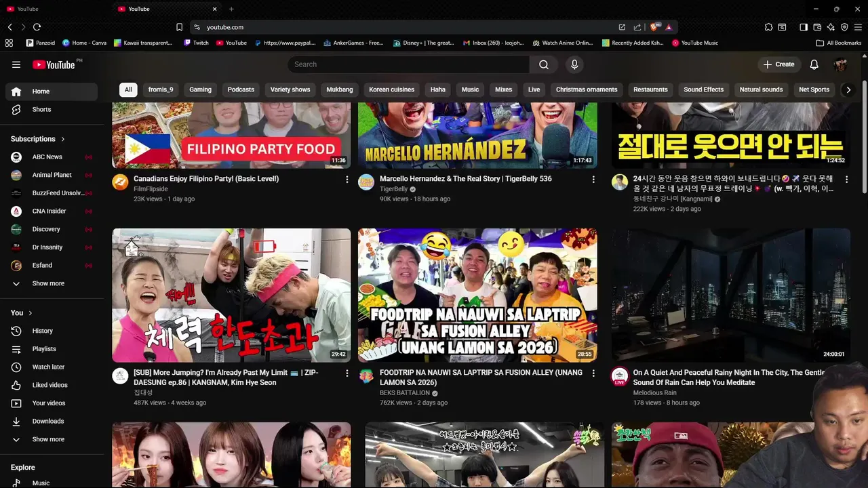Open site settings icon beside youtube.com
This screenshot has width=868, height=488.
[x=197, y=27]
